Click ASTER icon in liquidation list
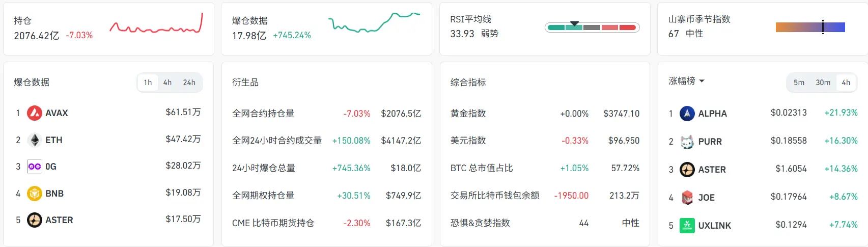Image resolution: width=868 pixels, height=247 pixels. (35, 220)
